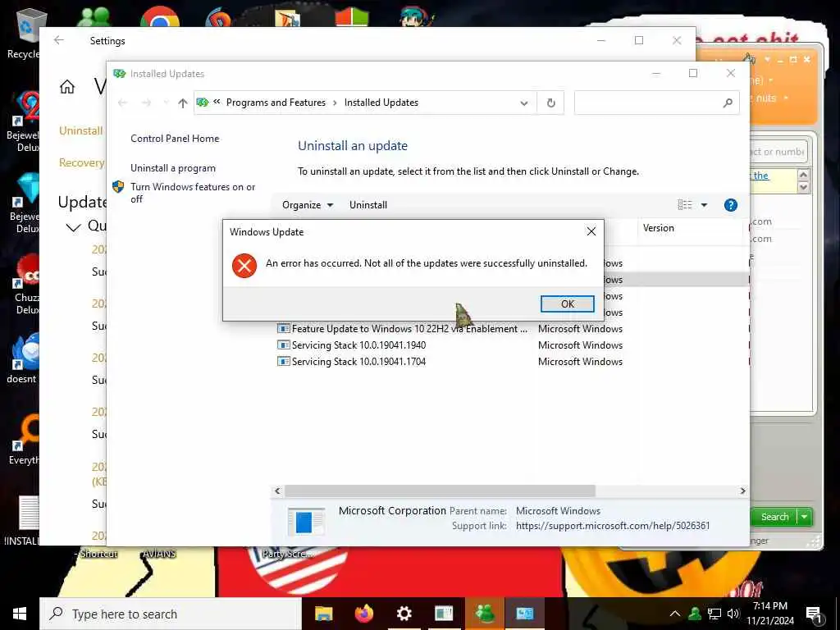Click the volume speaker tray icon
Viewport: 840px width, 630px height.
[733, 614]
